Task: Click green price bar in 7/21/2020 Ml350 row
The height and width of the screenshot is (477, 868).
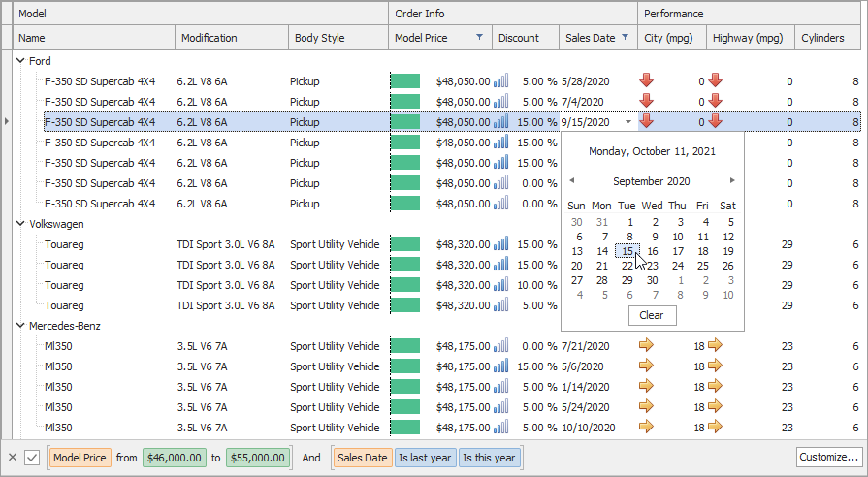Action: (405, 346)
